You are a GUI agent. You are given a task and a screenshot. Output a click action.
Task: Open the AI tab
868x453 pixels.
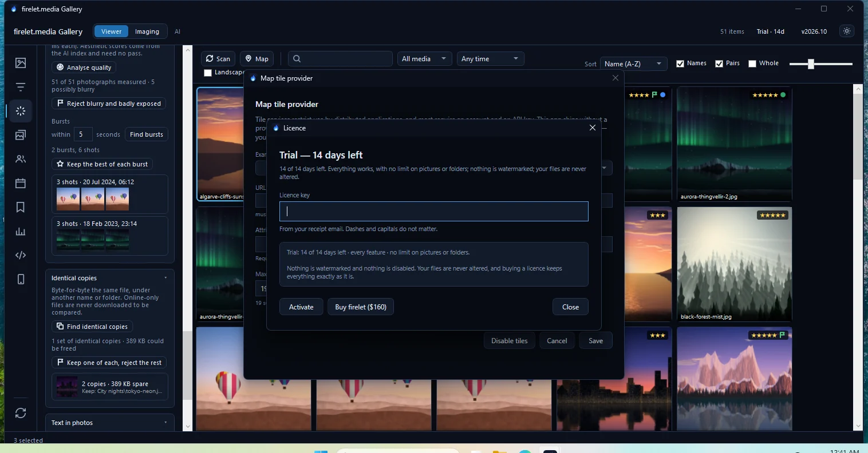pos(177,31)
